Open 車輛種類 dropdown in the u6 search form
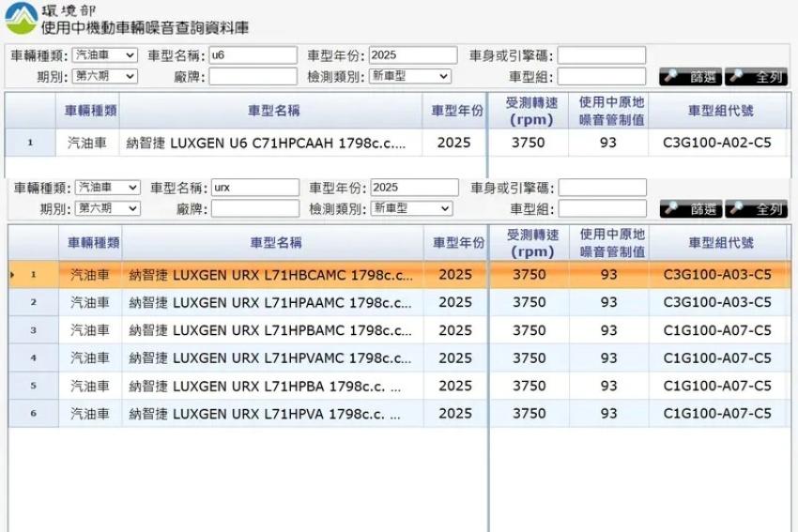The width and height of the screenshot is (798, 532). (x=104, y=55)
